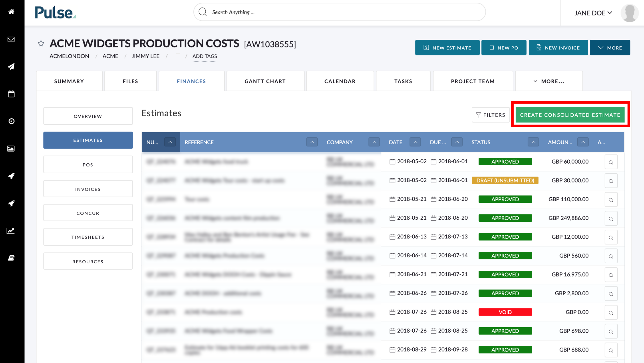Click the search magnifier icon
Screen dimensions: 644x363
(203, 12)
